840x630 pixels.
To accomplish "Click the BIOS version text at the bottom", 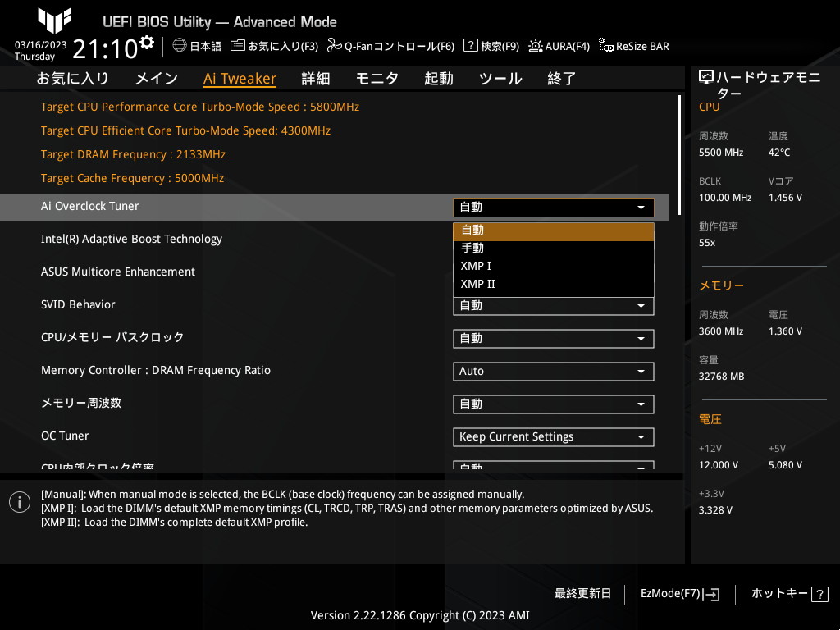I will 420,615.
